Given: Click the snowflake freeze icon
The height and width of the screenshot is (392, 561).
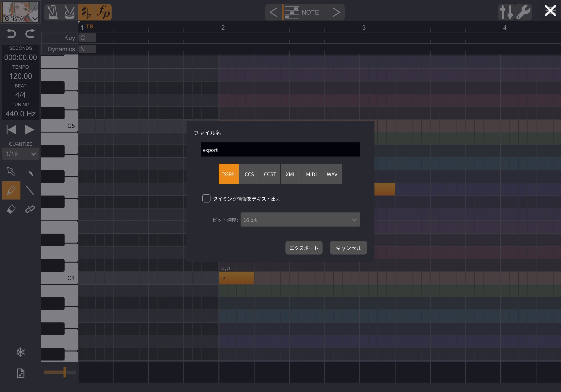Looking at the screenshot, I should click(20, 352).
